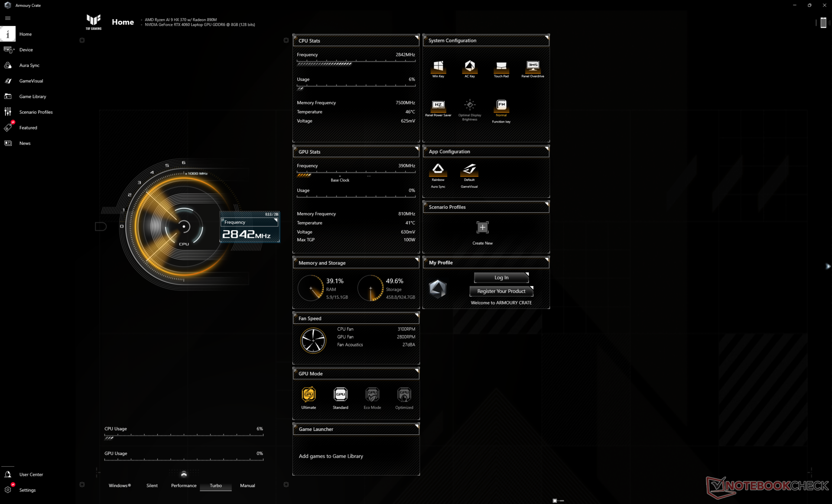Open Aura Sync in sidebar
The width and height of the screenshot is (832, 504).
(x=29, y=65)
